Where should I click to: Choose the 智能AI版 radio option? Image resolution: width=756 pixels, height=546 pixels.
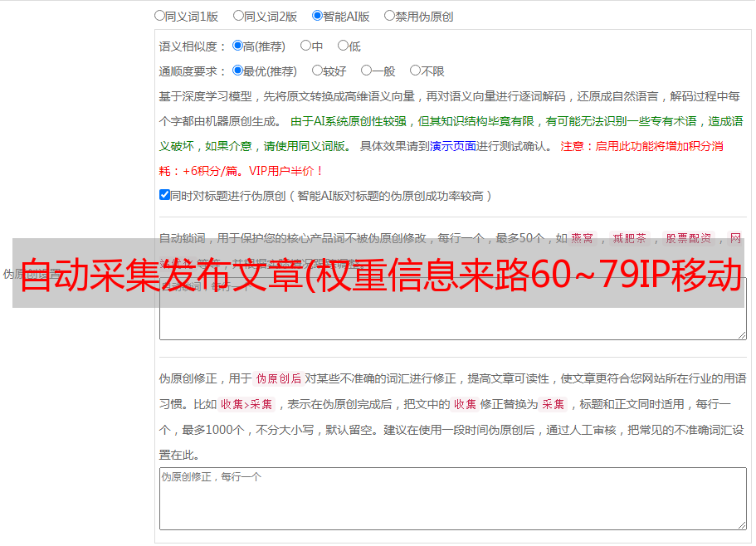(317, 16)
